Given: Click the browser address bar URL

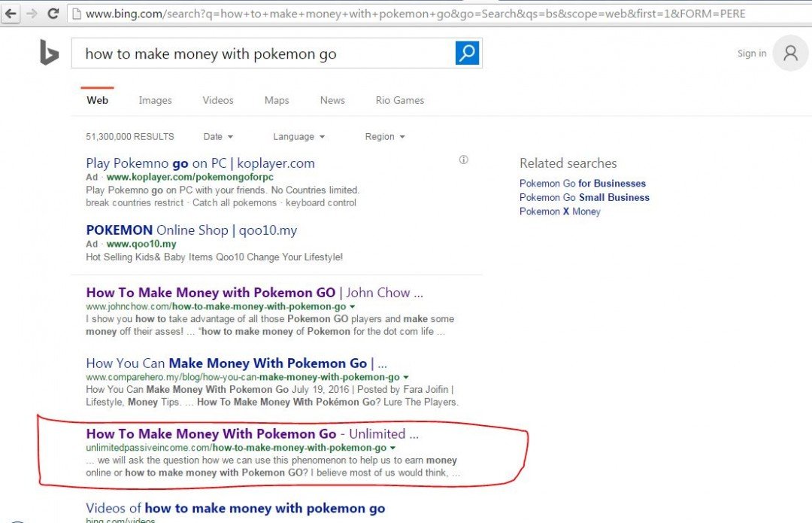Looking at the screenshot, I should point(415,14).
